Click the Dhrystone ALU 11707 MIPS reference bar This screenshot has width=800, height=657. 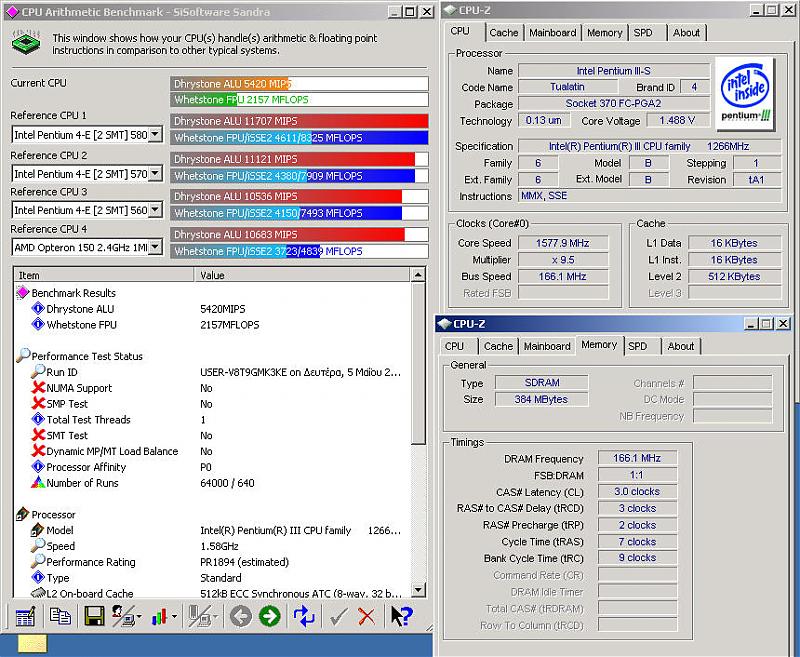pyautogui.click(x=299, y=121)
